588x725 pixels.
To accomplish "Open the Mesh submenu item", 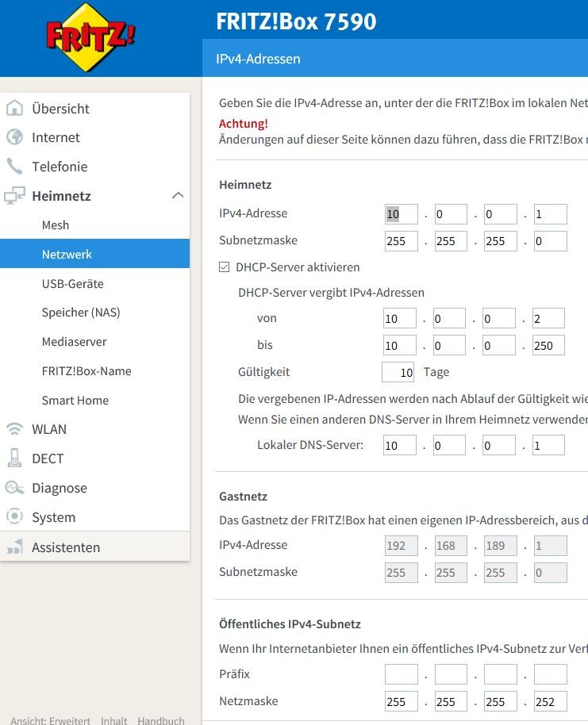I will (56, 225).
